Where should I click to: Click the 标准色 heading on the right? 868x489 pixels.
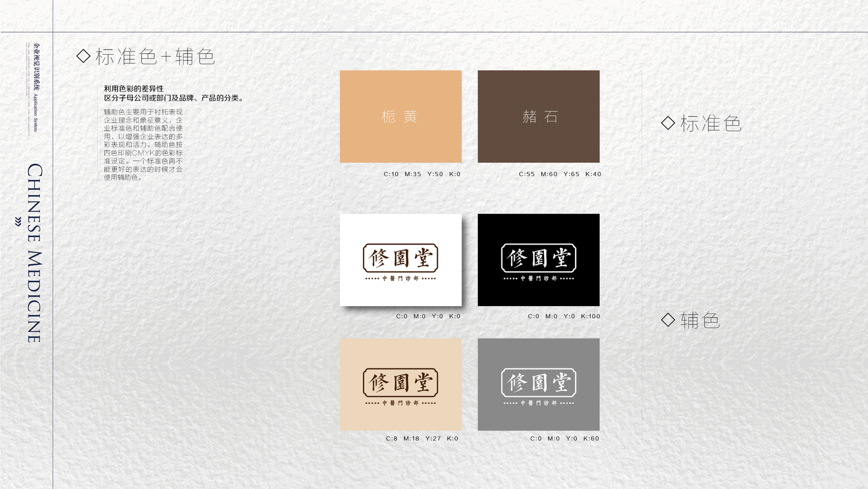pyautogui.click(x=711, y=123)
